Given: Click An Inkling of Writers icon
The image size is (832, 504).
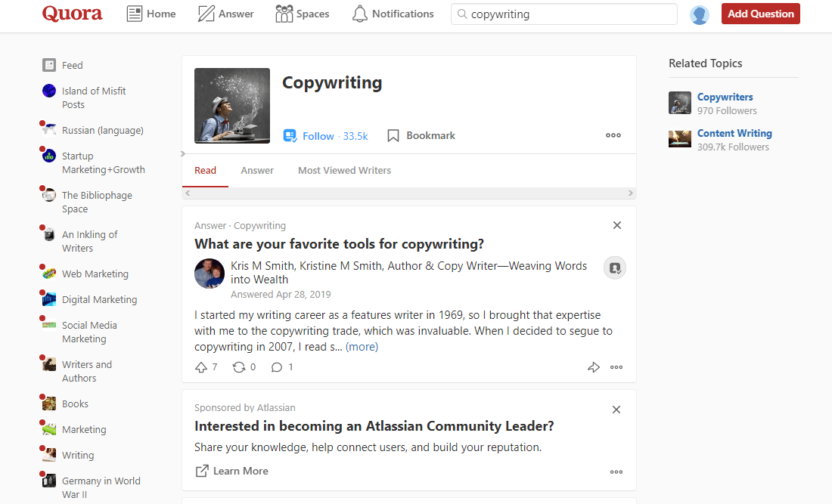Looking at the screenshot, I should point(49,233).
